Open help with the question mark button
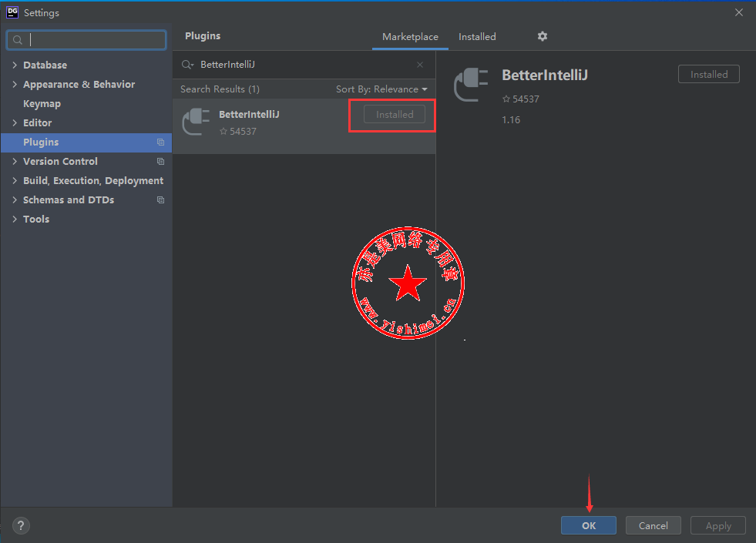Viewport: 756px width, 543px height. (21, 525)
